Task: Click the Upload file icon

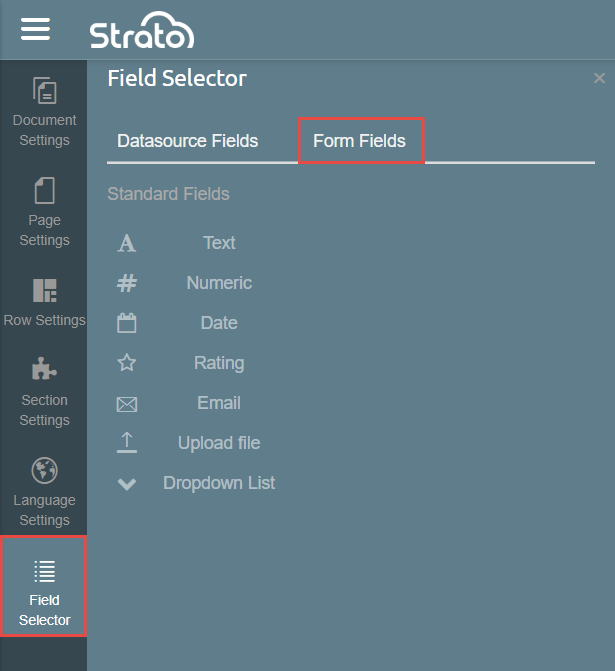Action: pos(127,443)
